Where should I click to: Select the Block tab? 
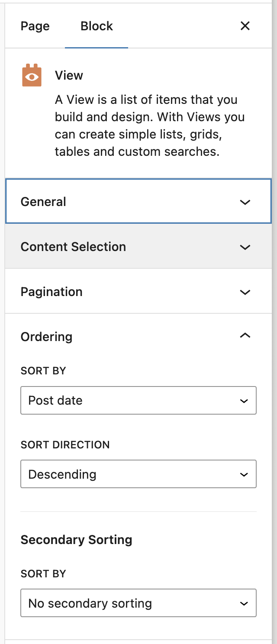pyautogui.click(x=97, y=26)
